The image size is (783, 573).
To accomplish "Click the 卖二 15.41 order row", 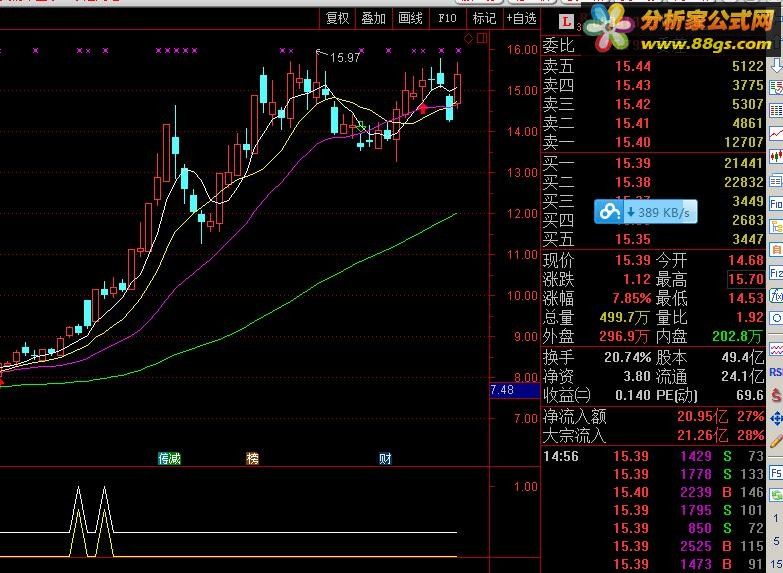I will pyautogui.click(x=654, y=123).
